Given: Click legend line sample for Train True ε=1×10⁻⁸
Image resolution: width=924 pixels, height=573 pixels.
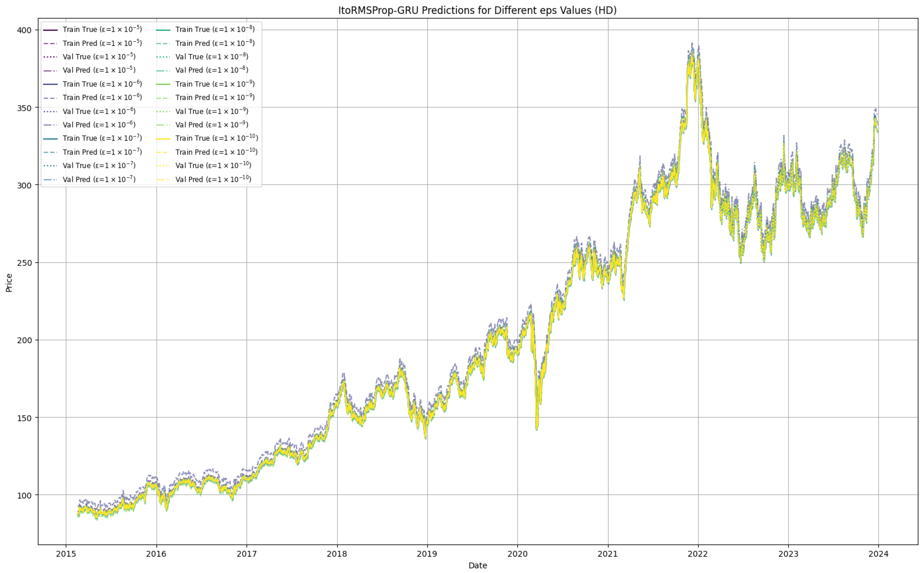Looking at the screenshot, I should click(163, 30).
